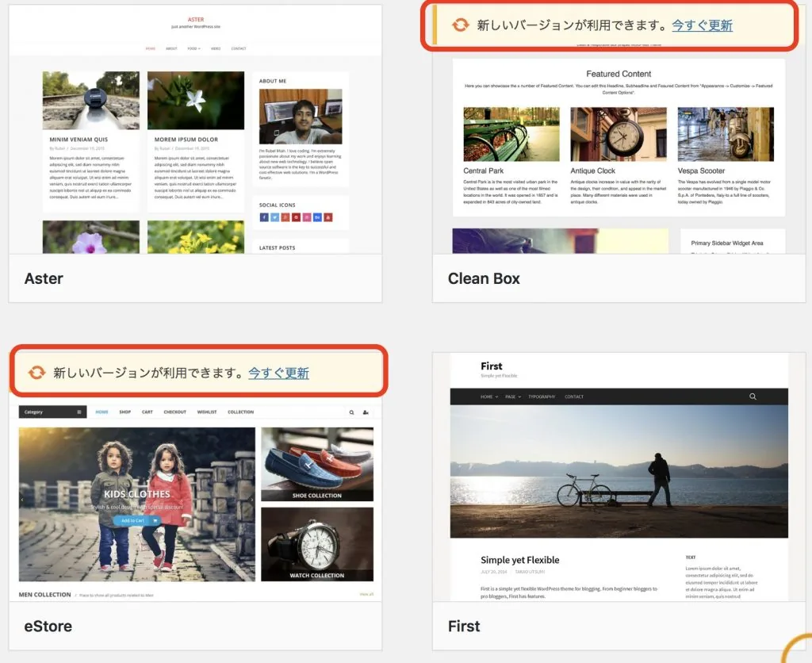812x663 pixels.
Task: Open the Category hamburger menu in eStore preview
Action: [79, 412]
